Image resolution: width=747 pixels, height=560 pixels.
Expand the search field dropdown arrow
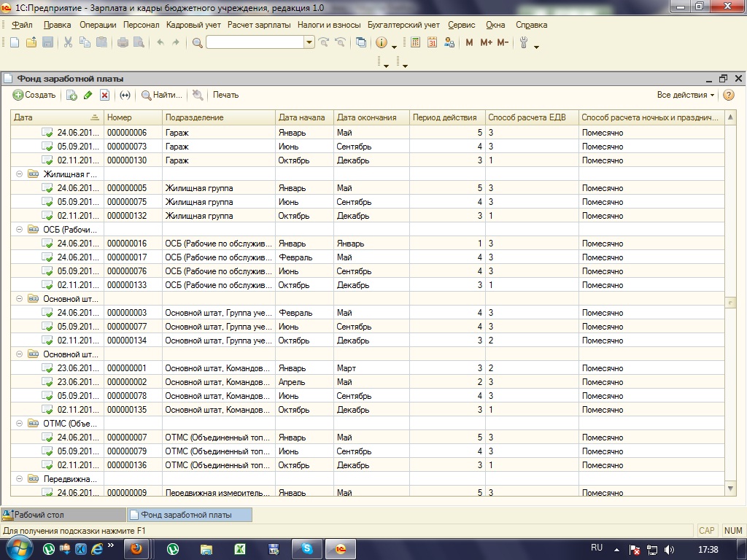pos(309,43)
